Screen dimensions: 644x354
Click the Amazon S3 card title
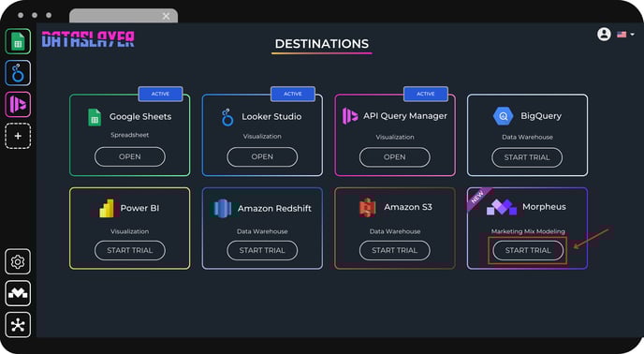tap(408, 207)
